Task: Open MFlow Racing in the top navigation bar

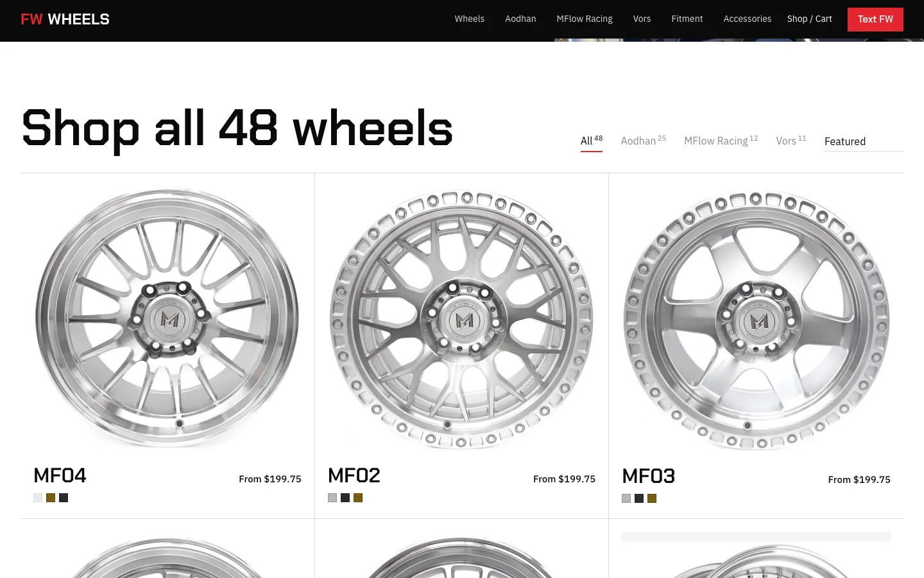Action: pyautogui.click(x=585, y=19)
